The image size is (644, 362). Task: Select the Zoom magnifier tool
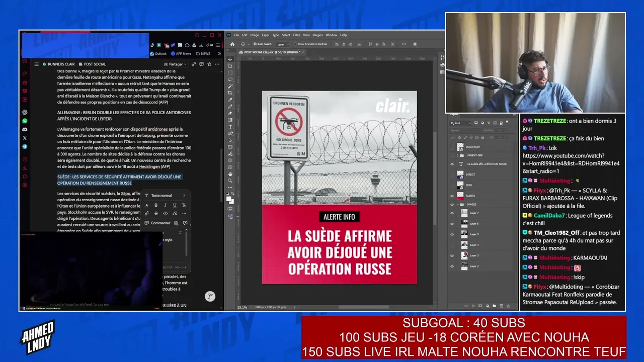230,180
